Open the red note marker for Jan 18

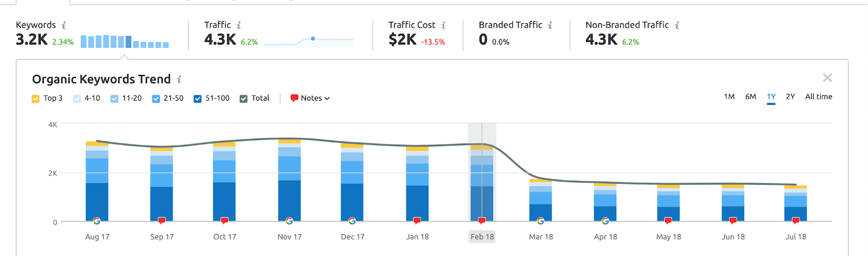point(417,221)
